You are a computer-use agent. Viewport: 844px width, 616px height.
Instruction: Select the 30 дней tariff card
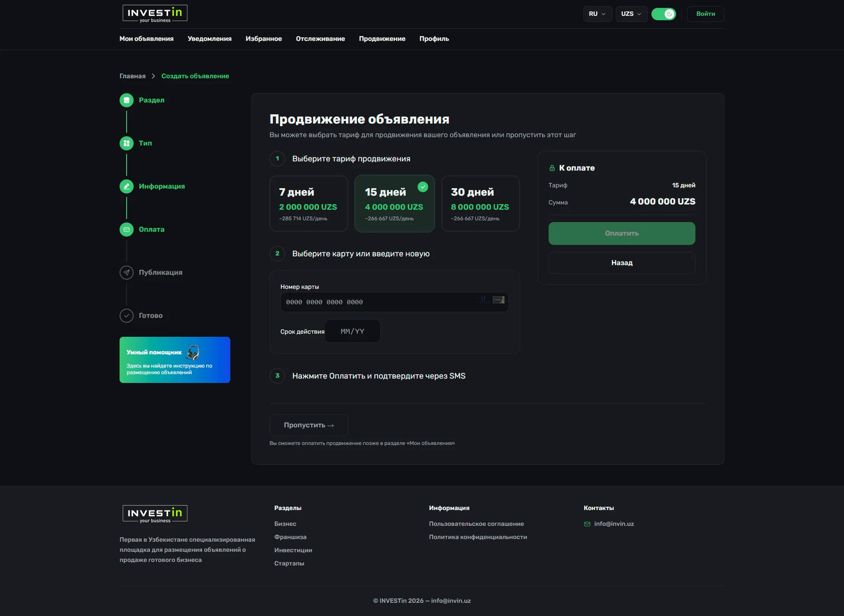(x=480, y=204)
